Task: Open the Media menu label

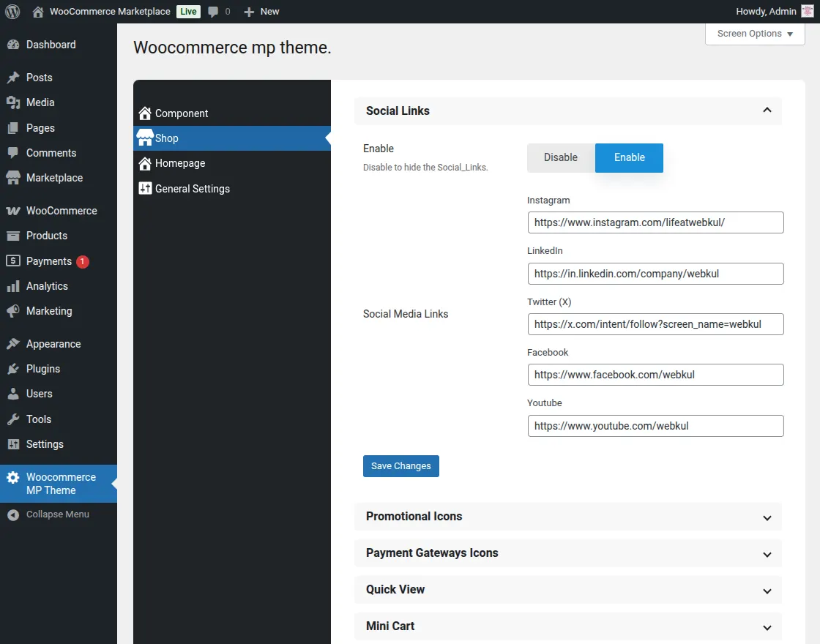Action: point(40,102)
